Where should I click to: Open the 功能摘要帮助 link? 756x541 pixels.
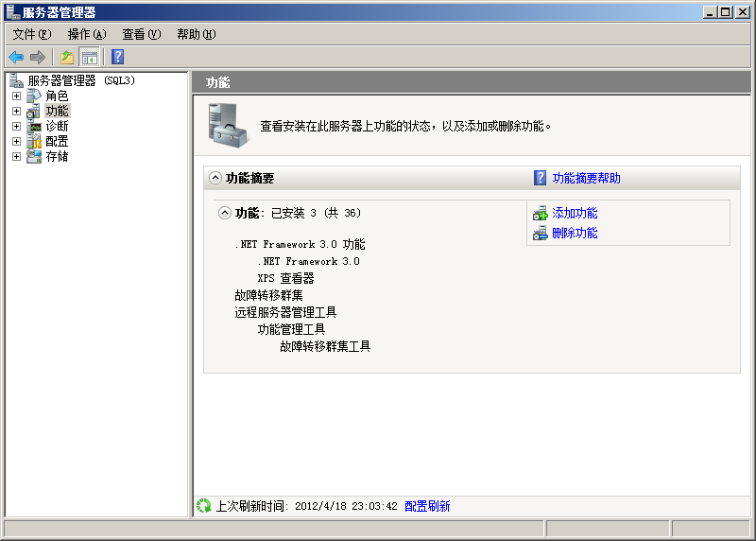(586, 178)
